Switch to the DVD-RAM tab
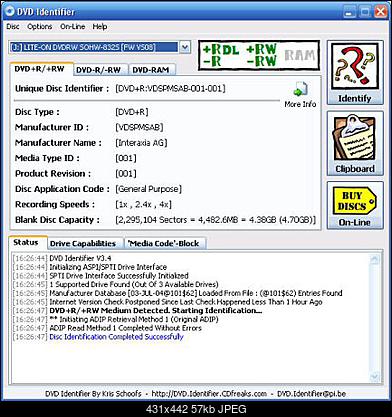 151,70
